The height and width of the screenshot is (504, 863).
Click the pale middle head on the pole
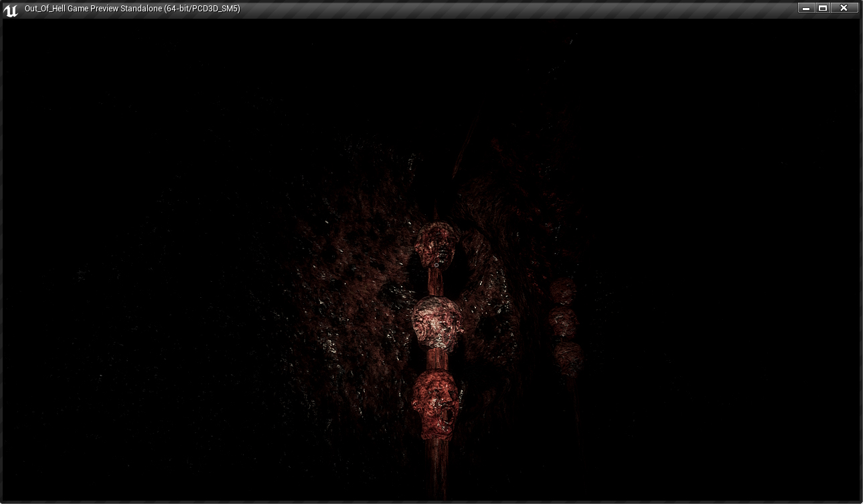click(x=436, y=322)
